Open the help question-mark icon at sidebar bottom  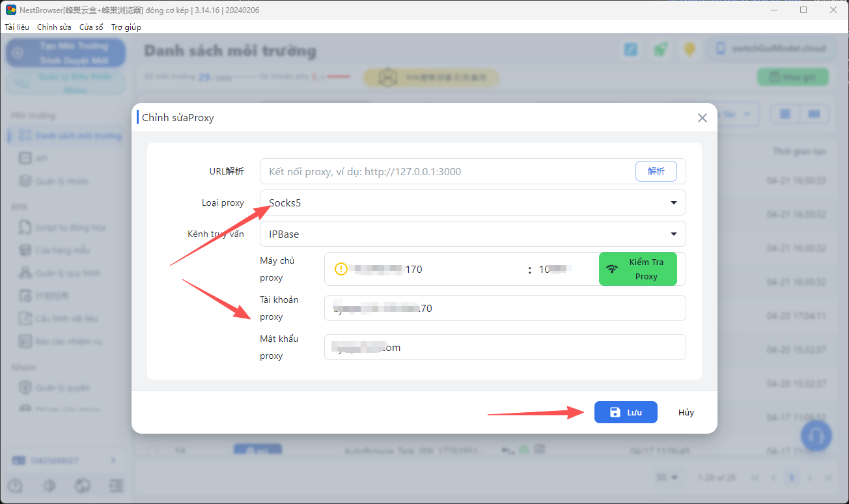click(14, 485)
